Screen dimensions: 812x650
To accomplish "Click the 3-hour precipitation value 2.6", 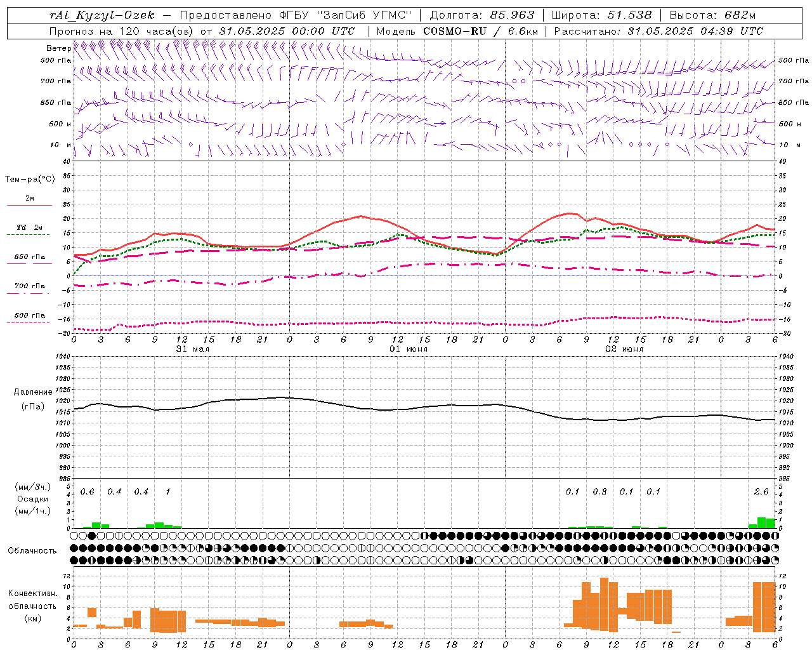I will [761, 492].
